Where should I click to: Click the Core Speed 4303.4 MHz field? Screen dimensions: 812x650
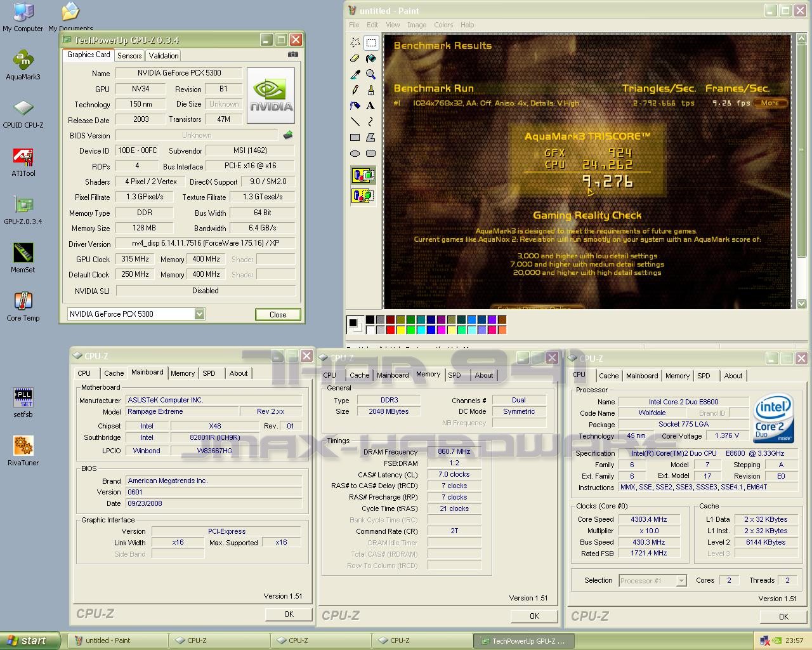point(648,519)
